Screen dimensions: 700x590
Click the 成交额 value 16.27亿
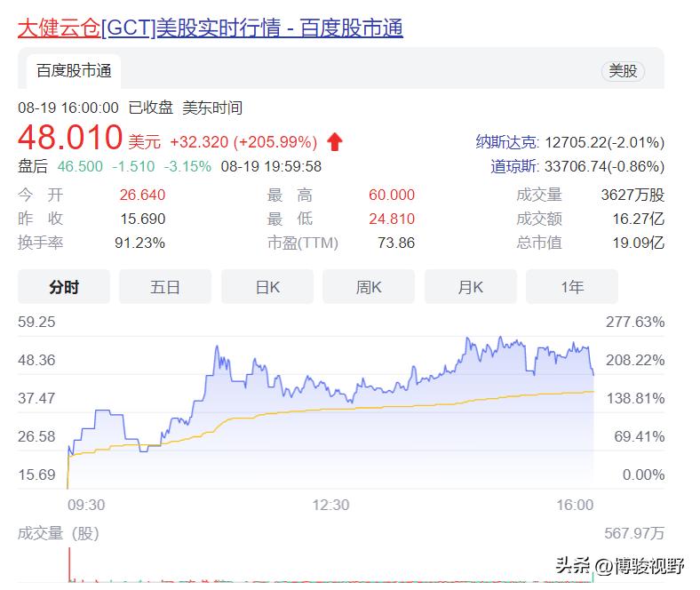pos(639,219)
